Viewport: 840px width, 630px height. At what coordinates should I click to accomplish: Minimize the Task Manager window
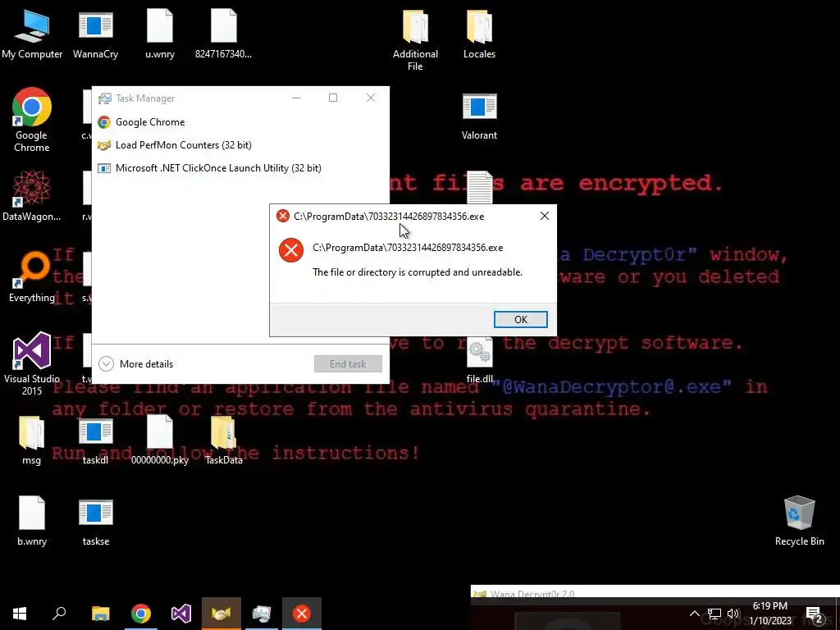[x=295, y=98]
